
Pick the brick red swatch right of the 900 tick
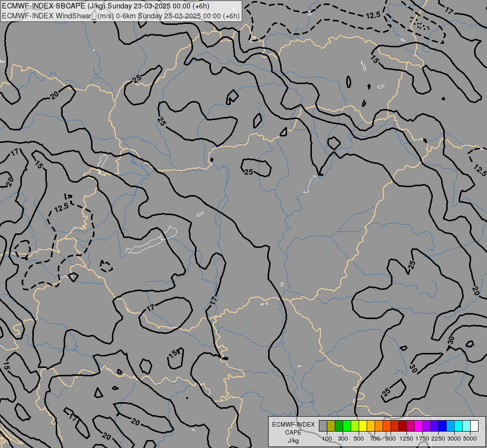click(x=395, y=426)
